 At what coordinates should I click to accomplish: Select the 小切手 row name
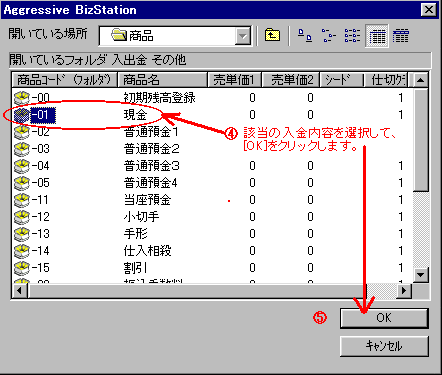tap(141, 217)
